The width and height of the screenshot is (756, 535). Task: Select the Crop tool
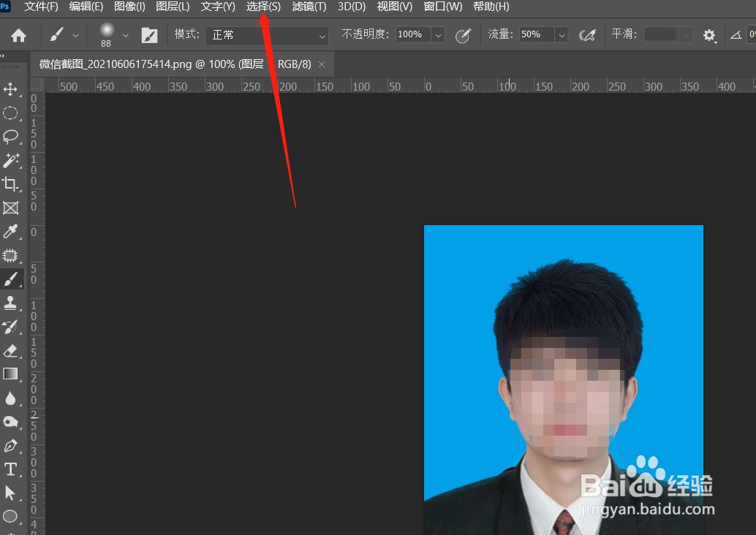coord(10,184)
